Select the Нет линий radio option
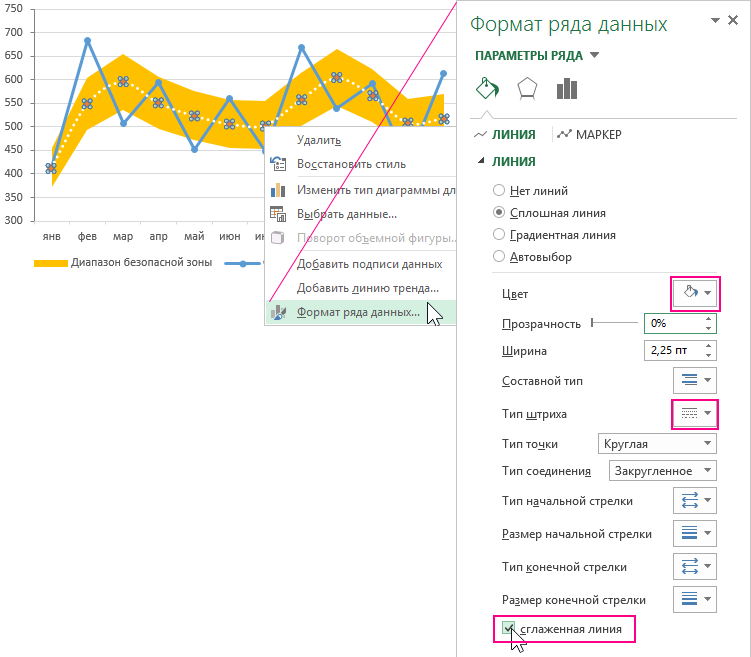 pos(499,191)
